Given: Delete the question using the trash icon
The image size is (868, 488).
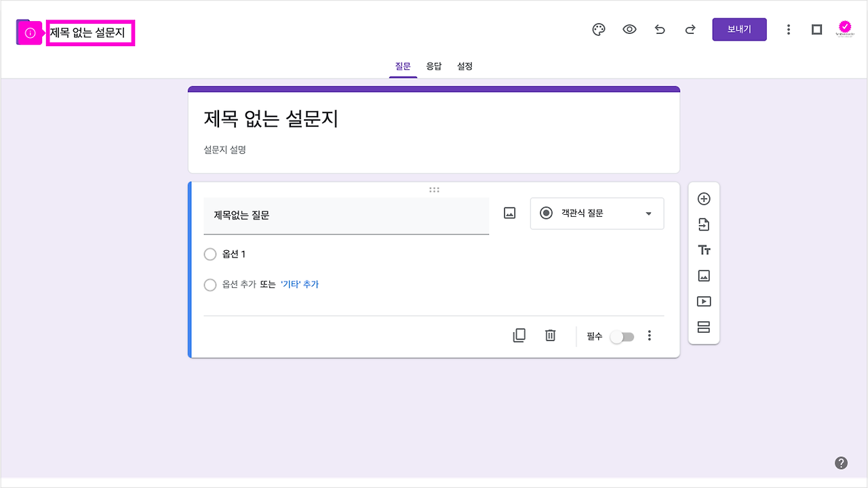Looking at the screenshot, I should click(550, 335).
